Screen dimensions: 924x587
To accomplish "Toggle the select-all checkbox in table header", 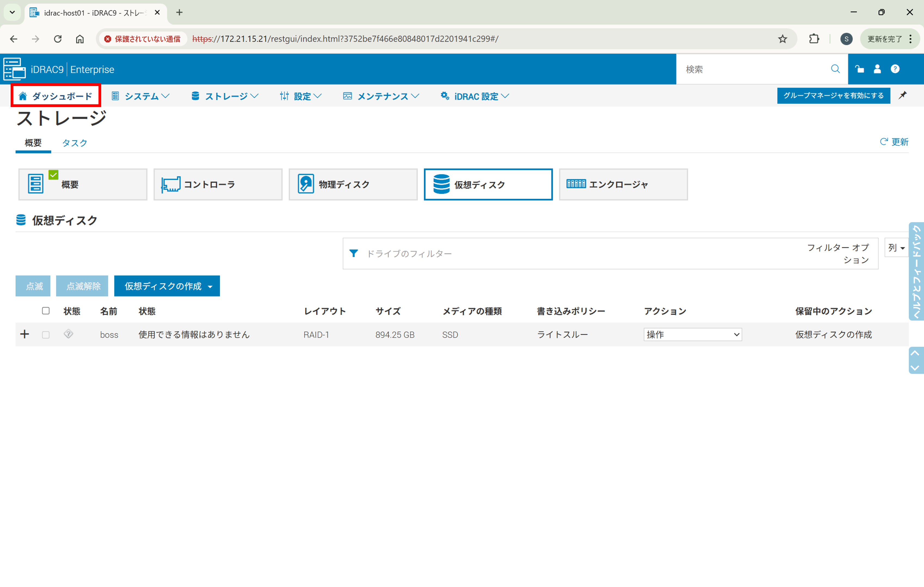I will 46,311.
